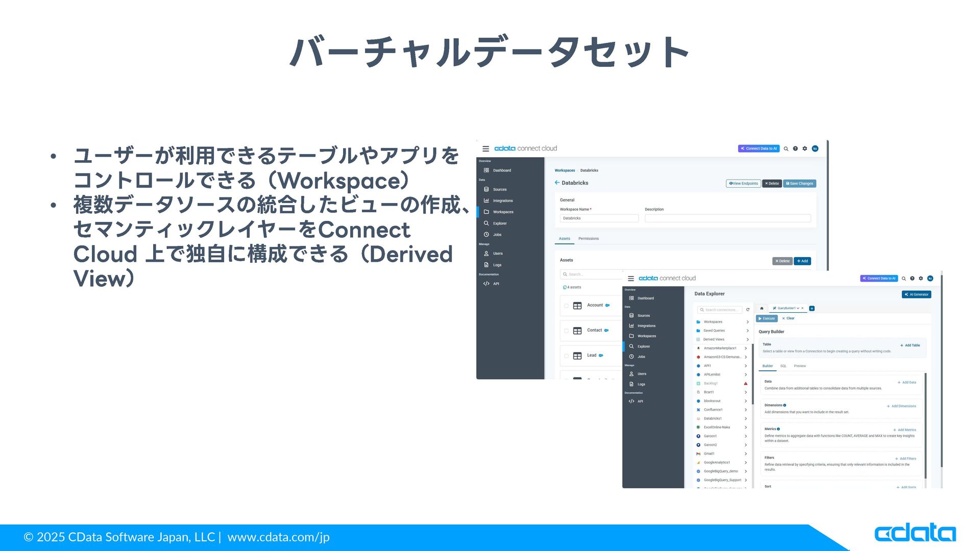980x551 pixels.
Task: Click the refresh connections icon beside the search box
Action: point(748,310)
